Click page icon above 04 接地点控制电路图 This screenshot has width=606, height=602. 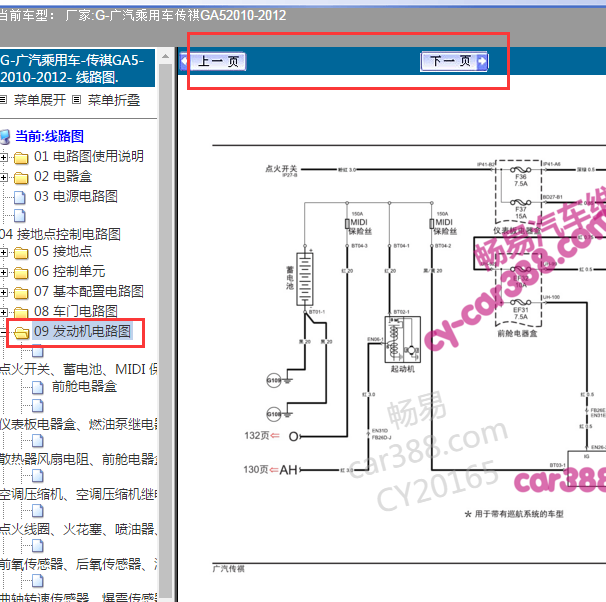[x=20, y=216]
